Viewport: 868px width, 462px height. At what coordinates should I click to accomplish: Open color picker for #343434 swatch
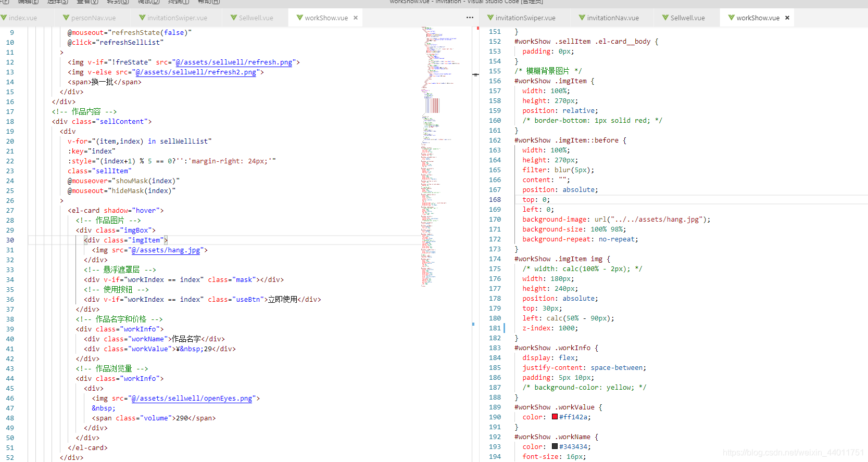pos(555,446)
